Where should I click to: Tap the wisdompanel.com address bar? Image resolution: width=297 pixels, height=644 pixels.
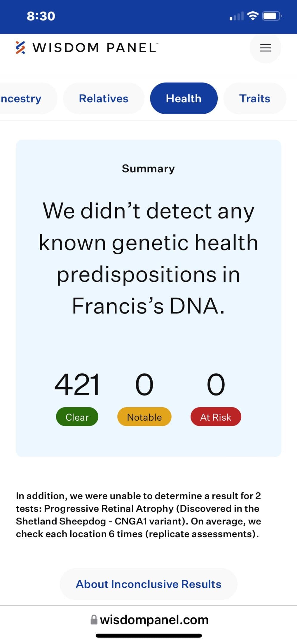point(149,620)
